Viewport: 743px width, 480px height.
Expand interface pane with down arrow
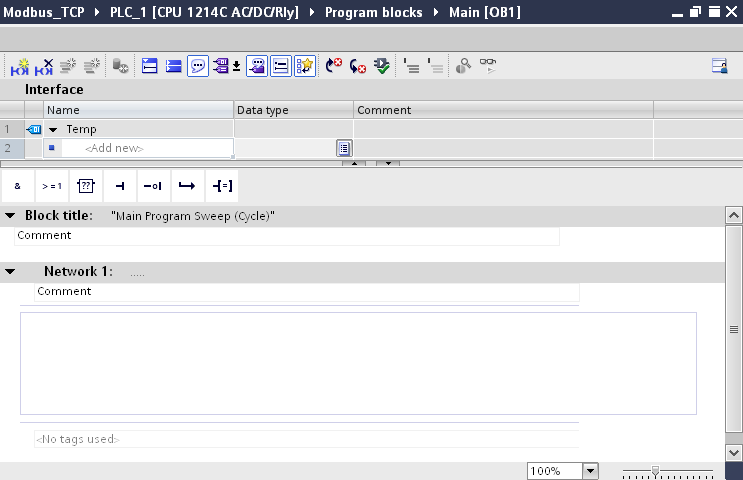(388, 163)
